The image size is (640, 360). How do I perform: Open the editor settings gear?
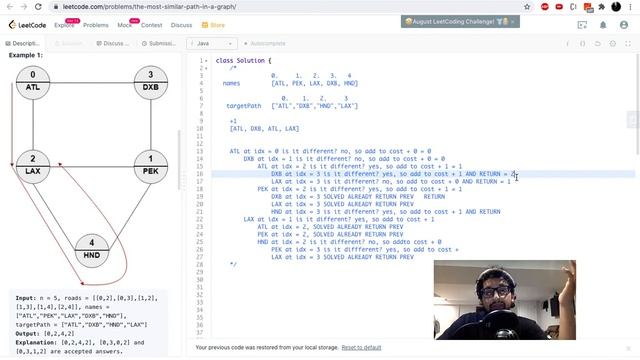tap(613, 43)
